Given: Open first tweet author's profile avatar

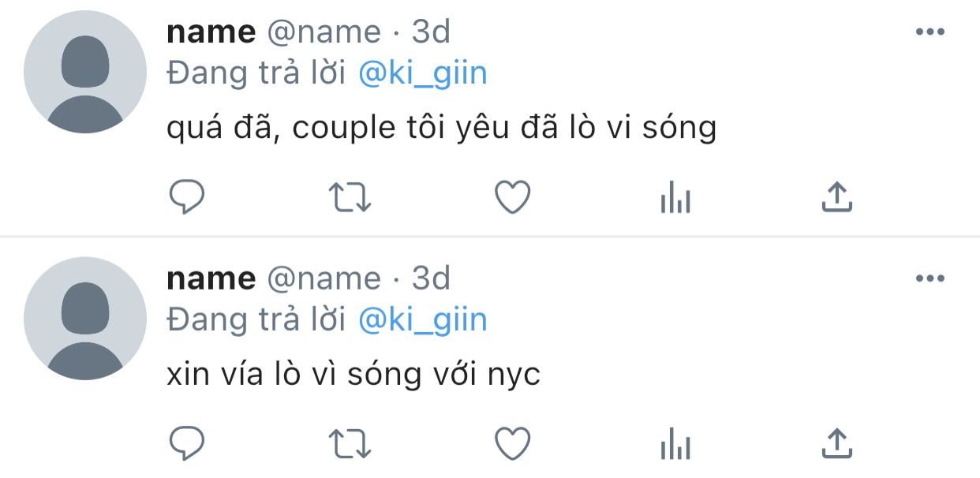Looking at the screenshot, I should point(85,72).
